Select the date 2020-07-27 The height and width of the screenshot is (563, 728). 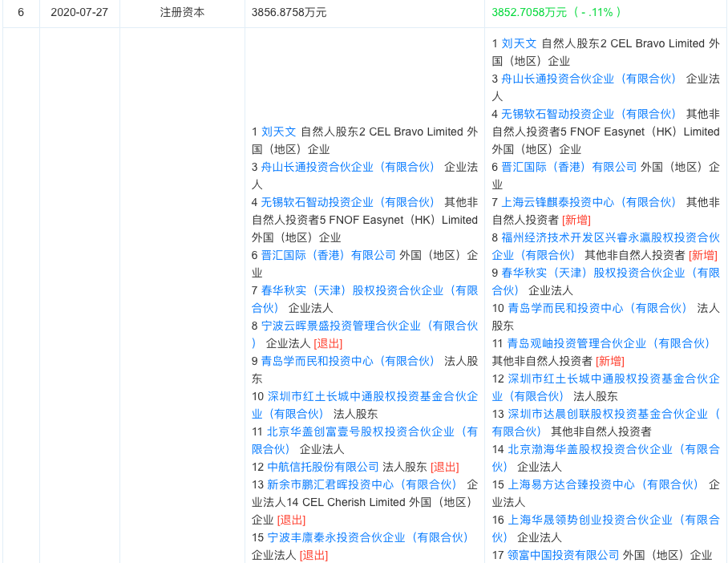tap(79, 13)
